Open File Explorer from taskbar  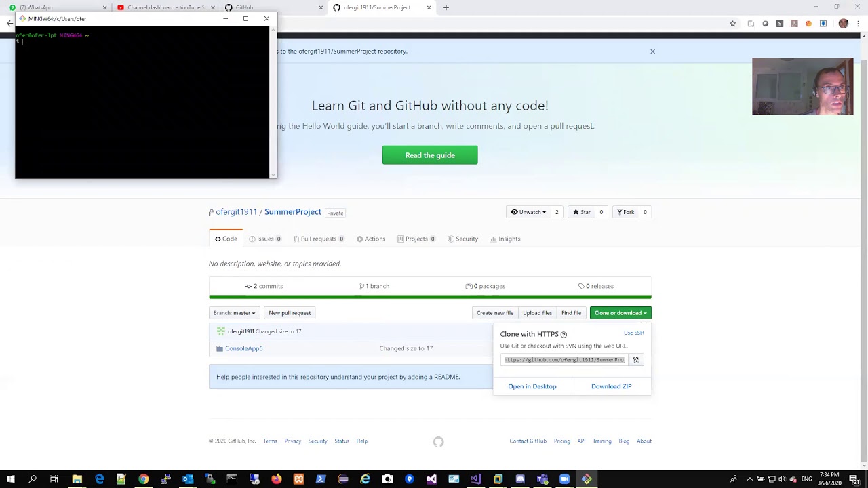click(x=77, y=479)
